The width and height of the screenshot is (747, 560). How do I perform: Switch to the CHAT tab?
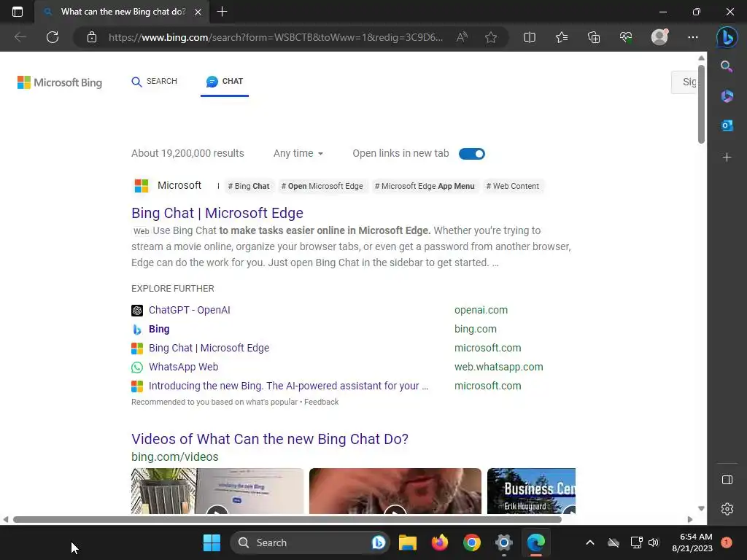click(x=225, y=82)
